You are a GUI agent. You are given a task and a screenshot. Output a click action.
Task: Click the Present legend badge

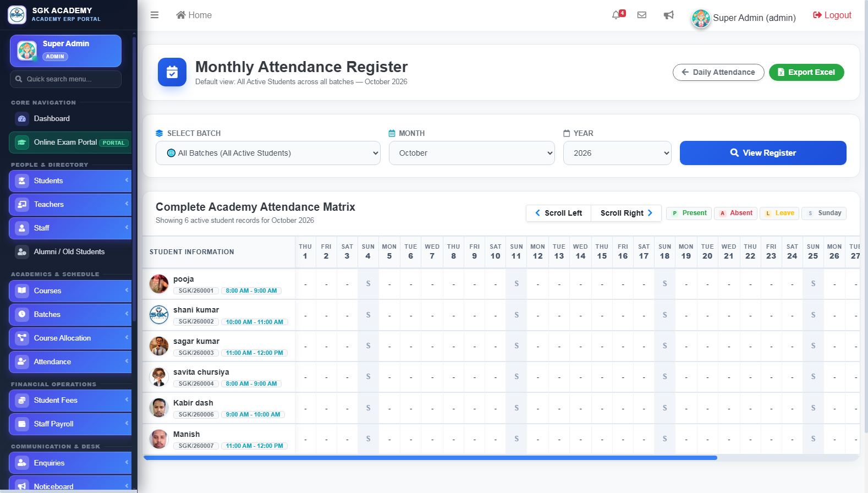tap(689, 213)
